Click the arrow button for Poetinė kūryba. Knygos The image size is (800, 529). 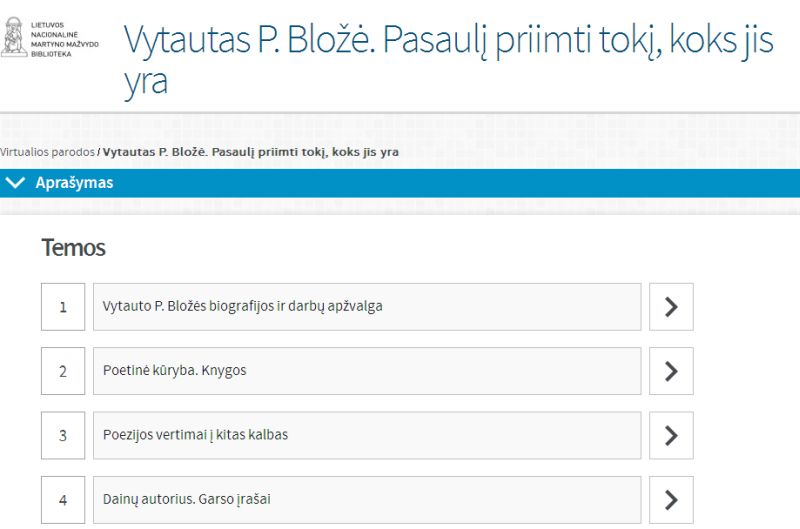click(671, 371)
